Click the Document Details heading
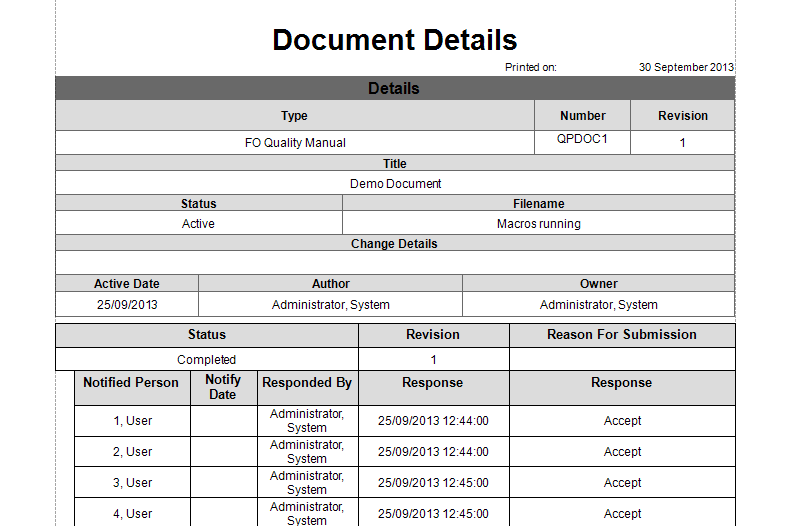Image resolution: width=790 pixels, height=526 pixels. (x=394, y=40)
